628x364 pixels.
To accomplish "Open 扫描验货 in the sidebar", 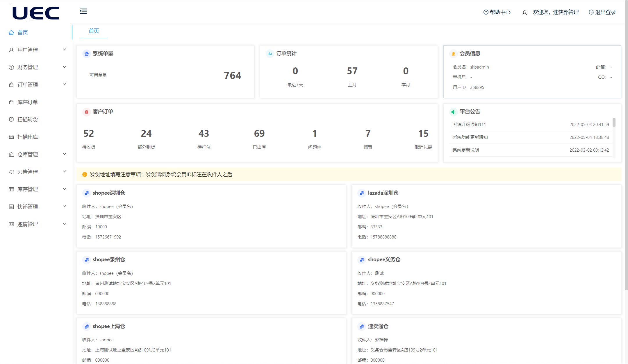I will click(36, 119).
